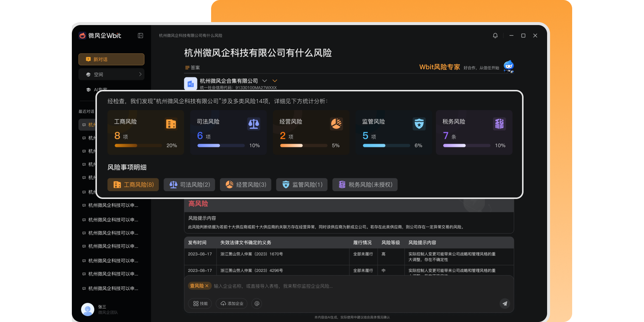Start a 新对话 conversation
Image resolution: width=644 pixels, height=322 pixels.
pyautogui.click(x=111, y=59)
